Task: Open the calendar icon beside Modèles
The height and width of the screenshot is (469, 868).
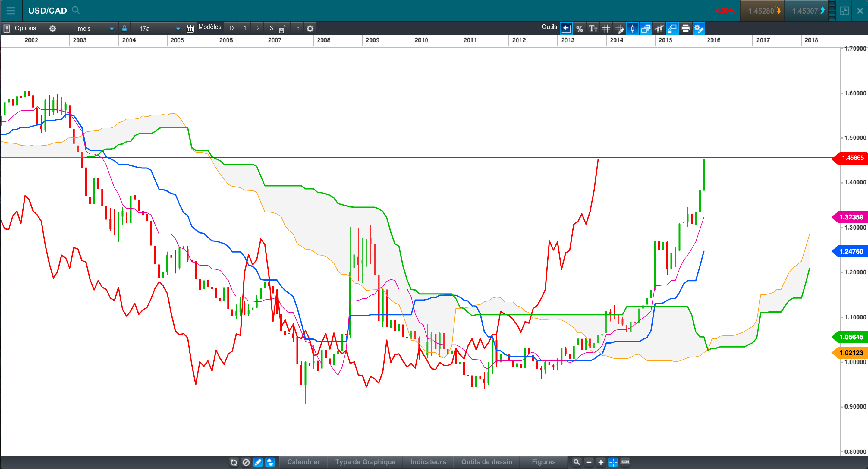Action: [190, 29]
